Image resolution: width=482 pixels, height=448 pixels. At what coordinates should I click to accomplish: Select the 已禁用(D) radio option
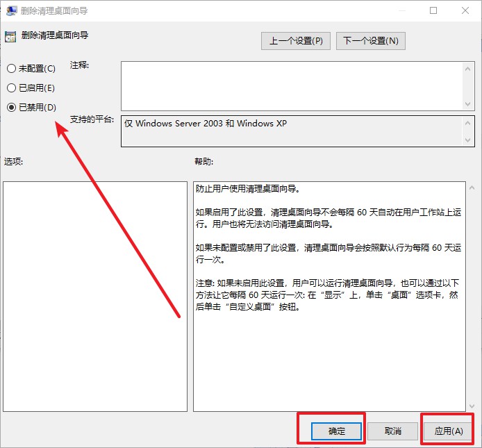pos(31,107)
